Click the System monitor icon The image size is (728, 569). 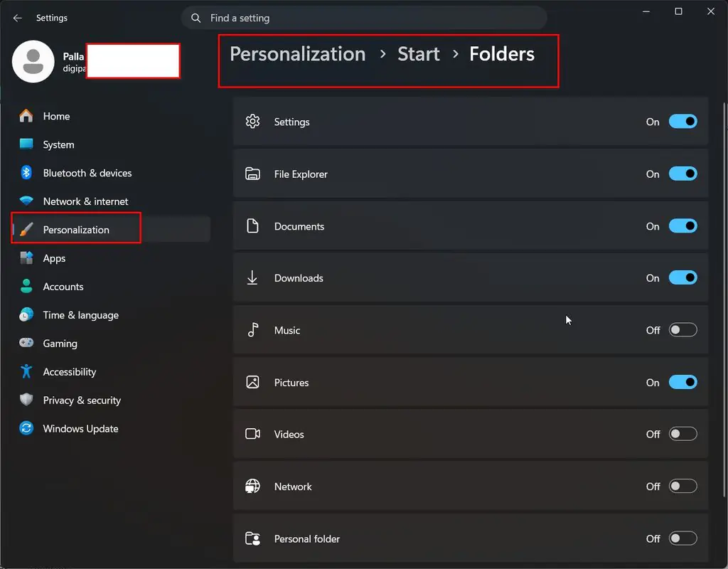(26, 144)
